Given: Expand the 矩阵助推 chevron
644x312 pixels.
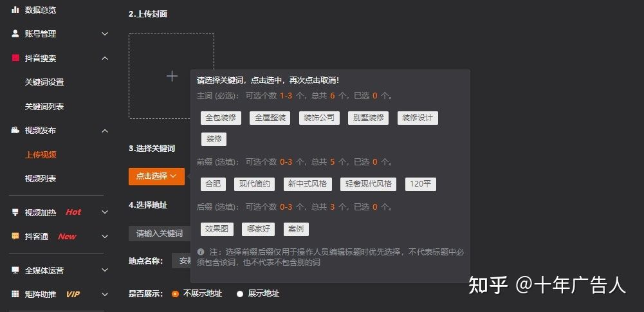Looking at the screenshot, I should pyautogui.click(x=105, y=295).
